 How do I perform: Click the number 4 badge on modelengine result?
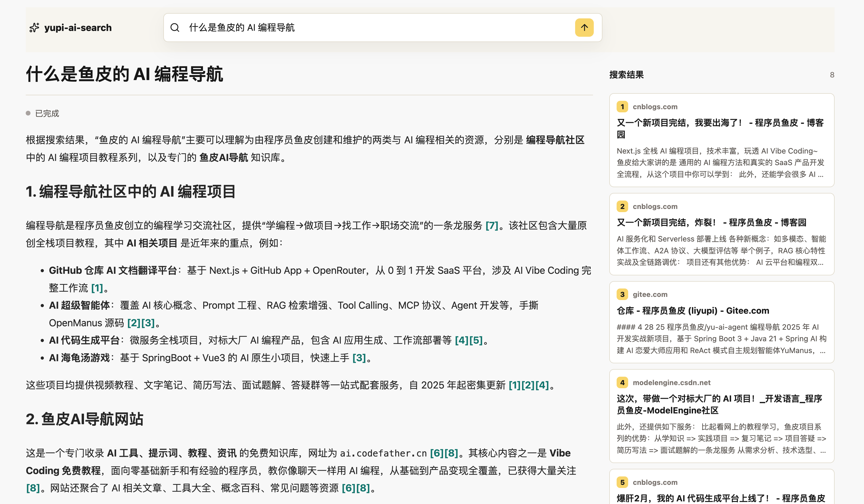click(622, 382)
